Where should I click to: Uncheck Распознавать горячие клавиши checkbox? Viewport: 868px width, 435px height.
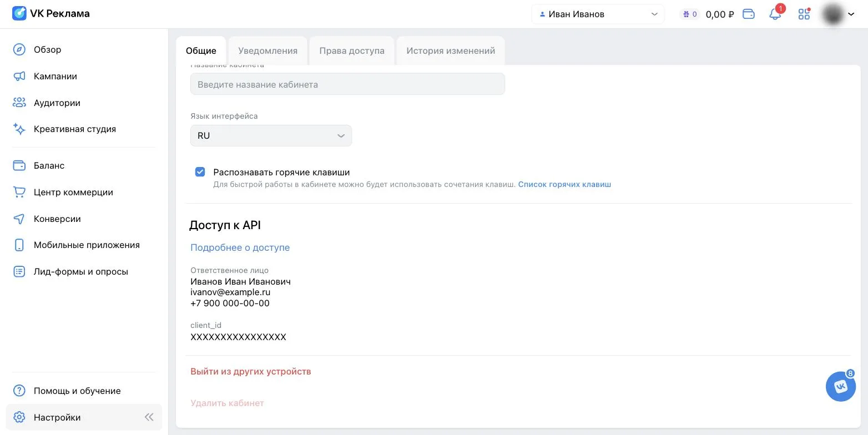[x=200, y=172]
